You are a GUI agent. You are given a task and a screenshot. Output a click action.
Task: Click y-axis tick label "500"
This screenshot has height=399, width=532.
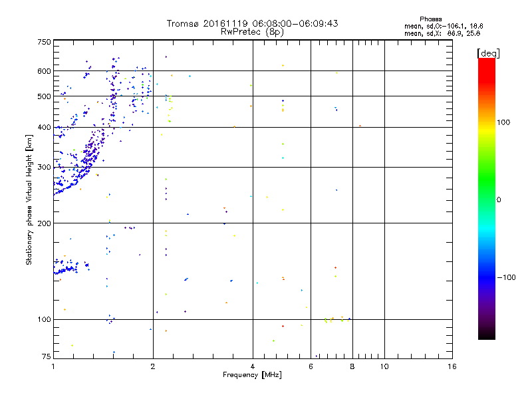coord(44,96)
